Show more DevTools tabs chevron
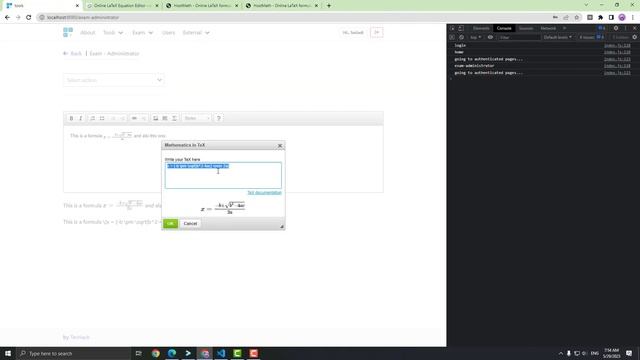Screen dimensions: 640x360 click(x=564, y=28)
